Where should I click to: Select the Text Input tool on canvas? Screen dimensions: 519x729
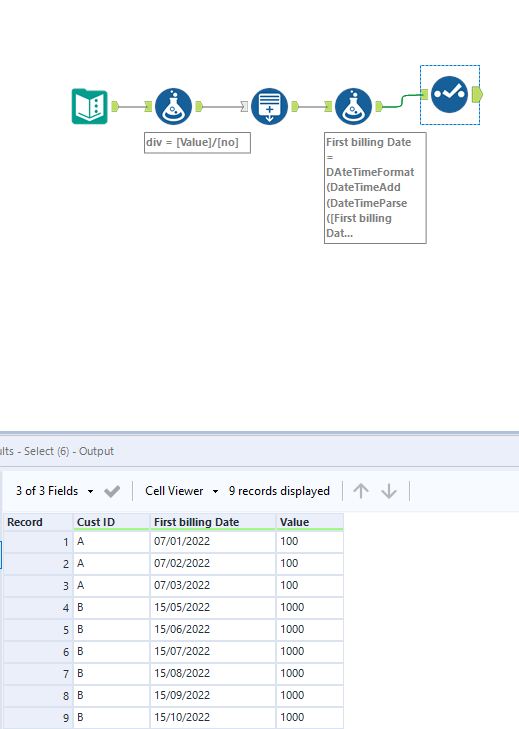click(89, 106)
